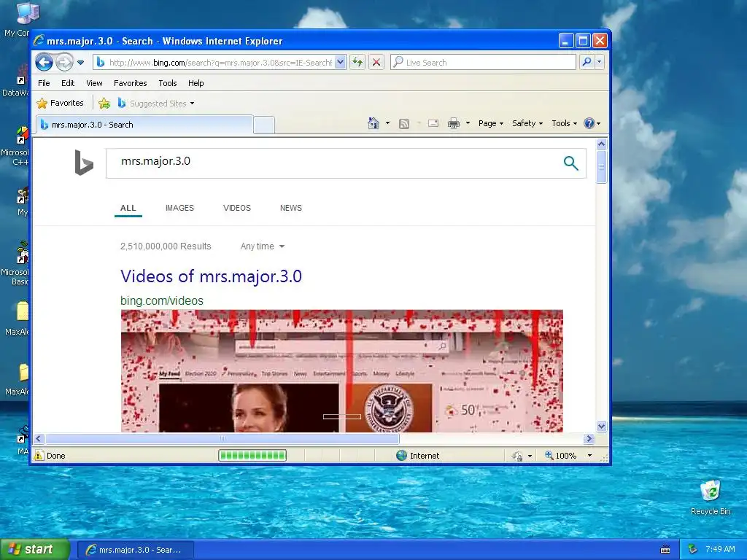747x560 pixels.
Task: Expand the Home button dropdown arrow
Action: click(387, 123)
